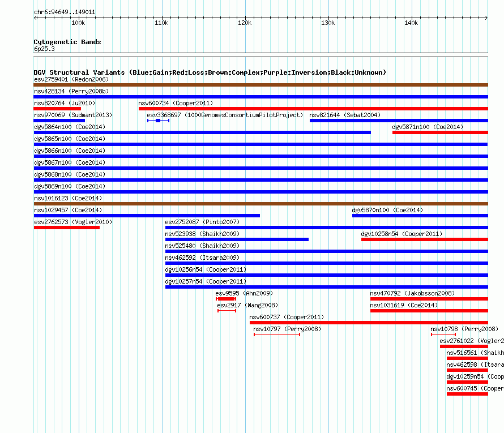504x433 pixels.
Task: Click the red nsv10797 span line
Action: (277, 335)
